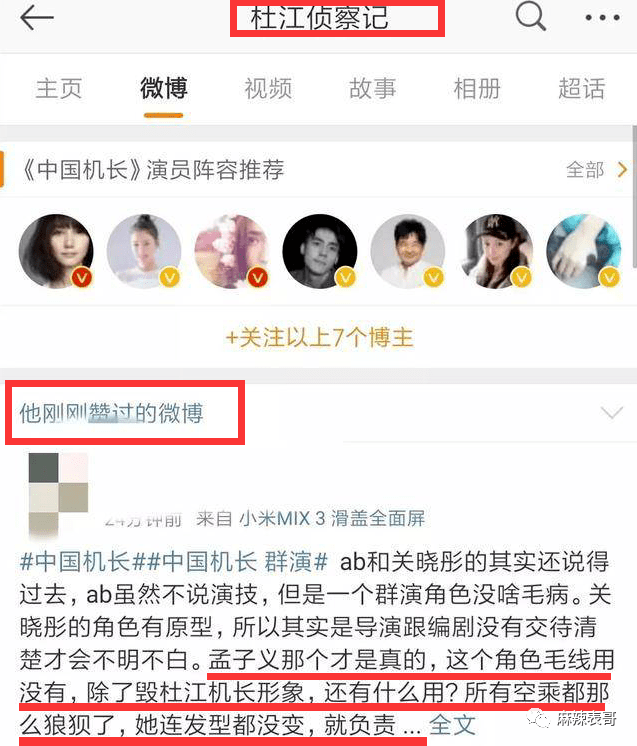Go to the 故事 tab
The image size is (637, 746).
coord(372,89)
